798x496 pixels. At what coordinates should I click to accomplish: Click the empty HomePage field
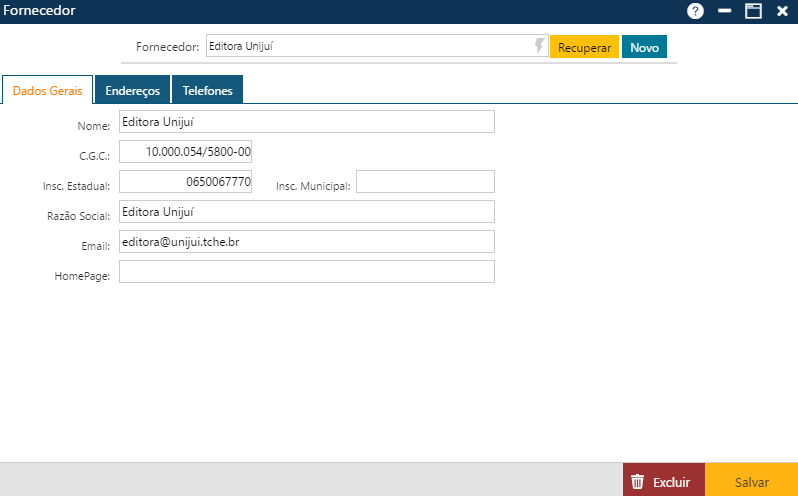(x=306, y=272)
